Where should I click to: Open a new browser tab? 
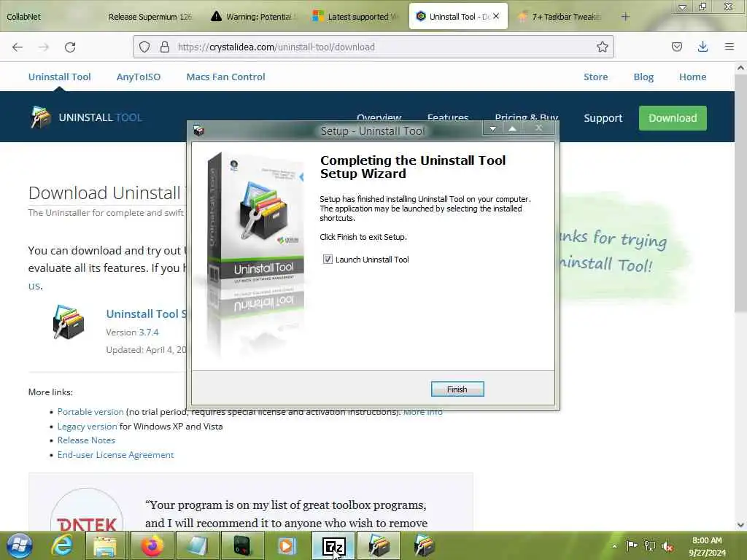(x=625, y=17)
